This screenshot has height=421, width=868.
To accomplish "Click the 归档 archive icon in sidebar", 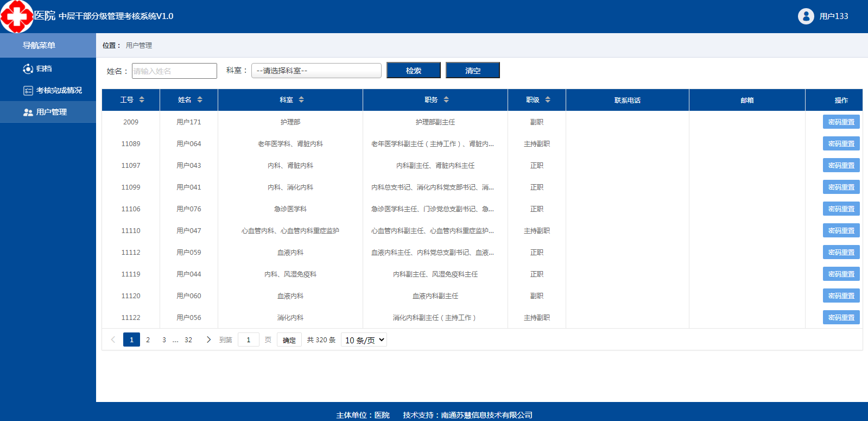I will coord(28,68).
